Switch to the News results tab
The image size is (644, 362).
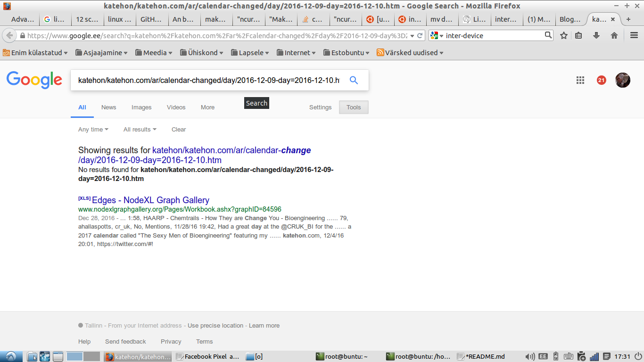click(x=108, y=107)
